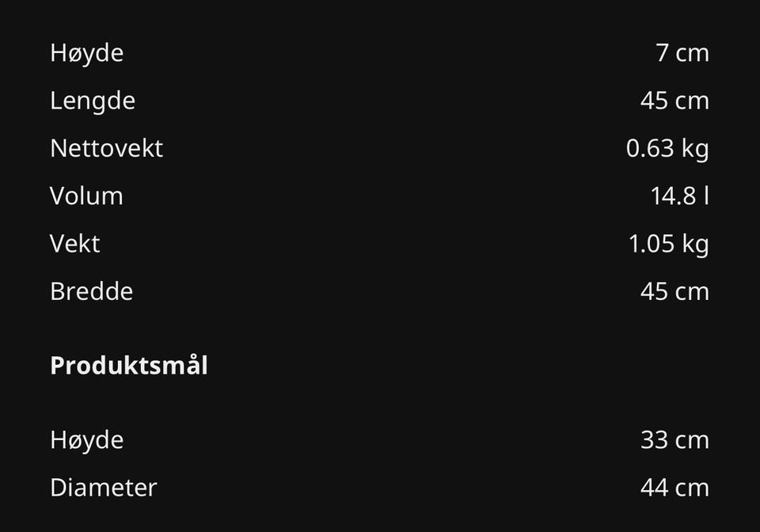This screenshot has width=760, height=532.
Task: Select the 1.05 kg Vekt value
Action: point(668,244)
